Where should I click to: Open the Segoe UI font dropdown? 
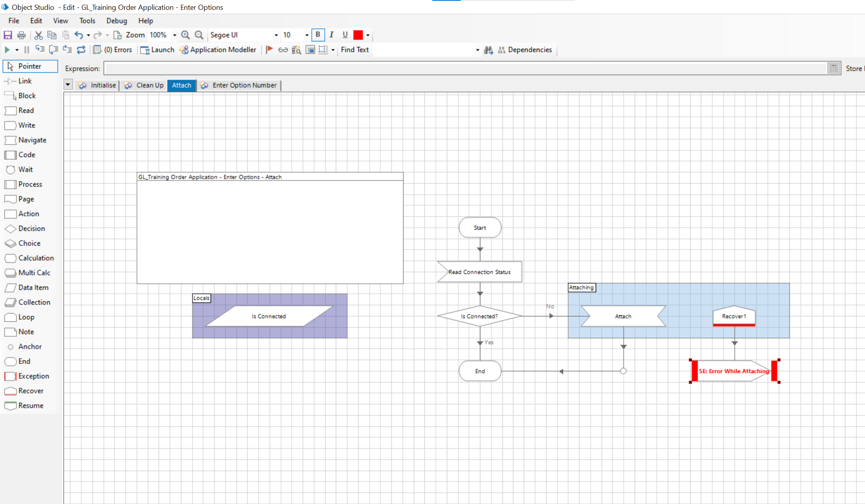point(276,35)
